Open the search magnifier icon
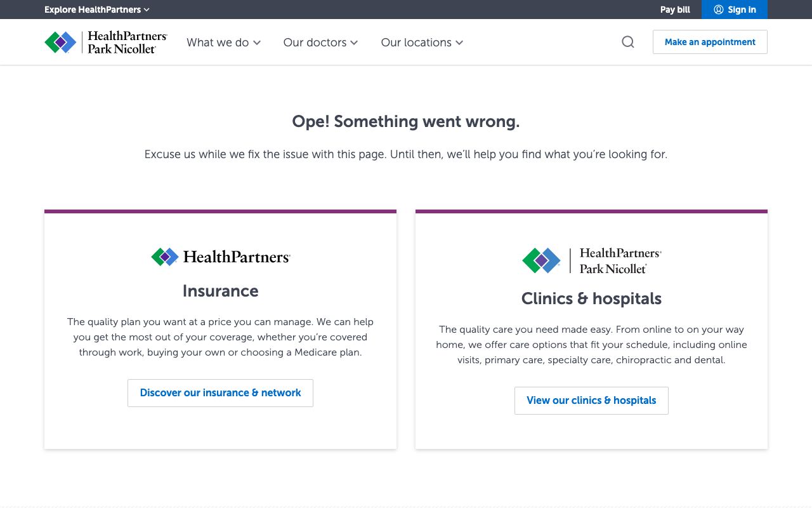 coord(628,42)
